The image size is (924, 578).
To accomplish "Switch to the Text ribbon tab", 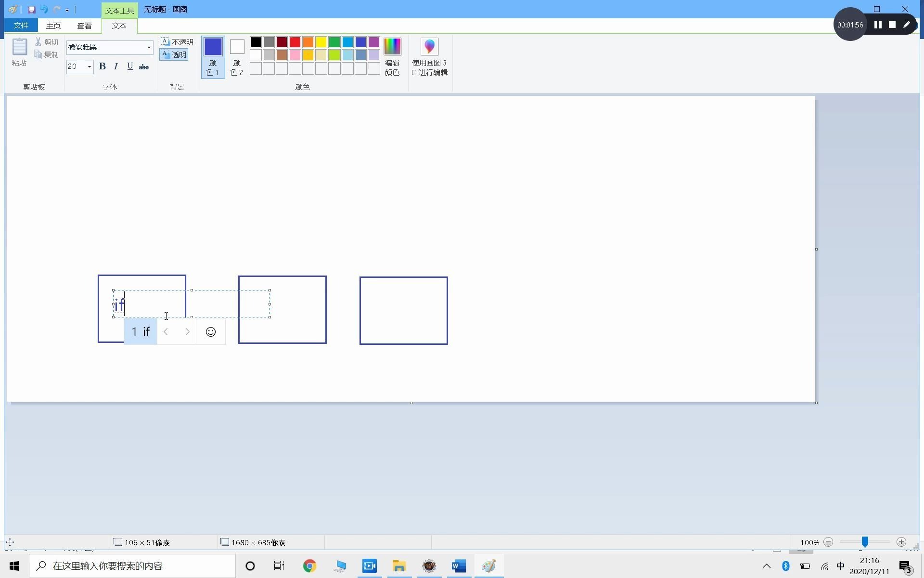I will 119,26.
